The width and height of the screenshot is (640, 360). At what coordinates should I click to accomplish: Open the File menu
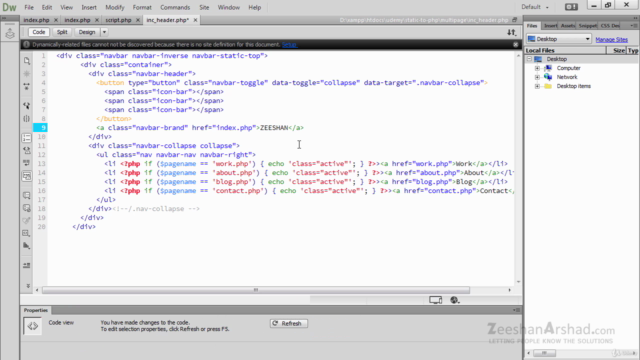(29, 7)
